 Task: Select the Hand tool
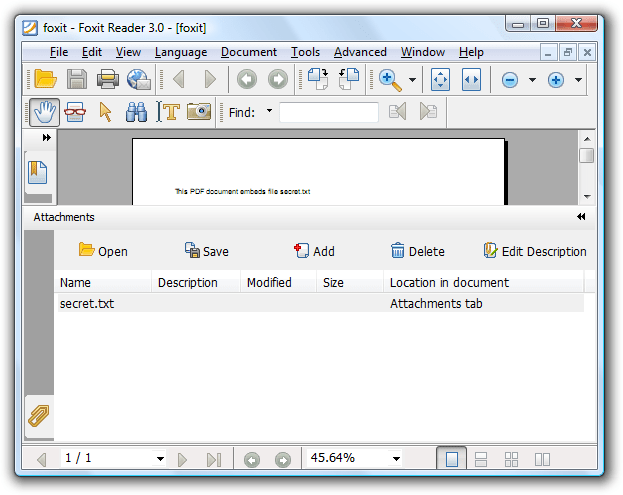pyautogui.click(x=44, y=112)
